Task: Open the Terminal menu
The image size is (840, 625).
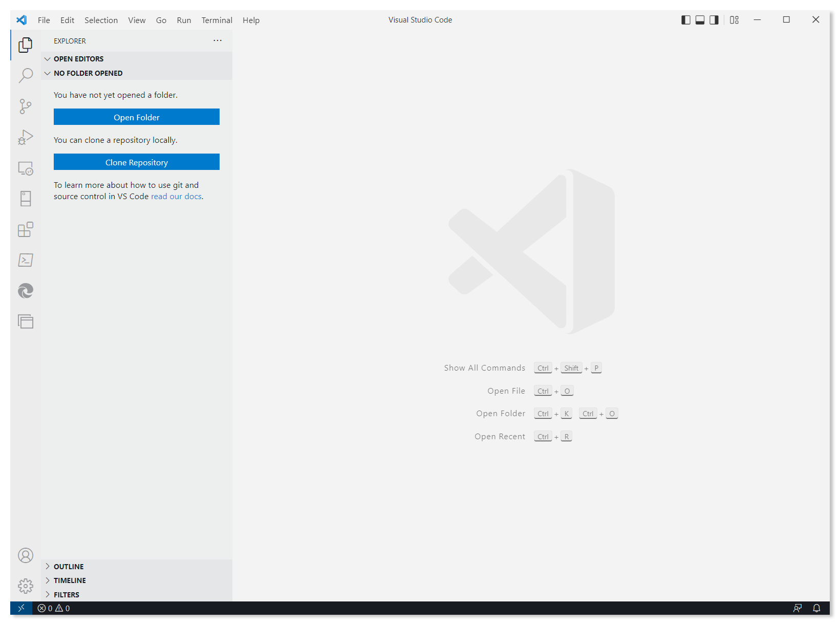Action: pyautogui.click(x=217, y=20)
